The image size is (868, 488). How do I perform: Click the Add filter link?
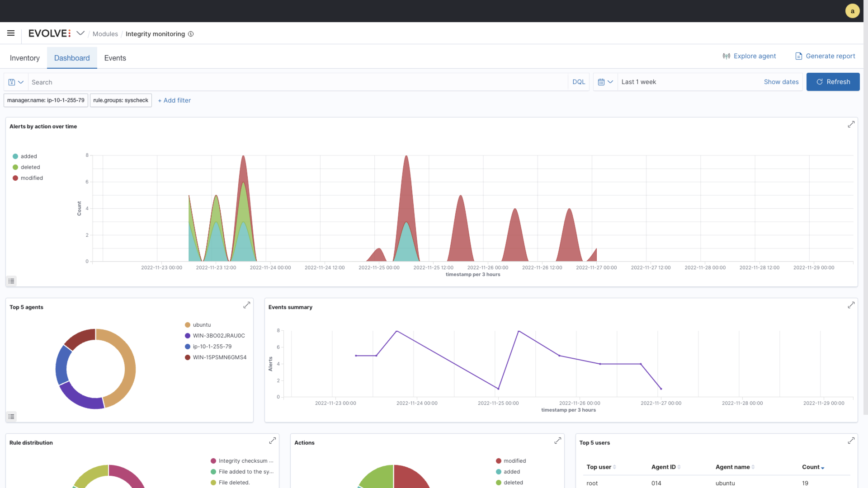(x=175, y=100)
